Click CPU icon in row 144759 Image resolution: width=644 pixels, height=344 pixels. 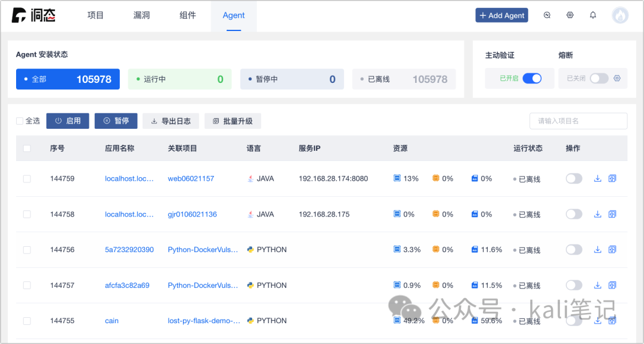pos(397,178)
